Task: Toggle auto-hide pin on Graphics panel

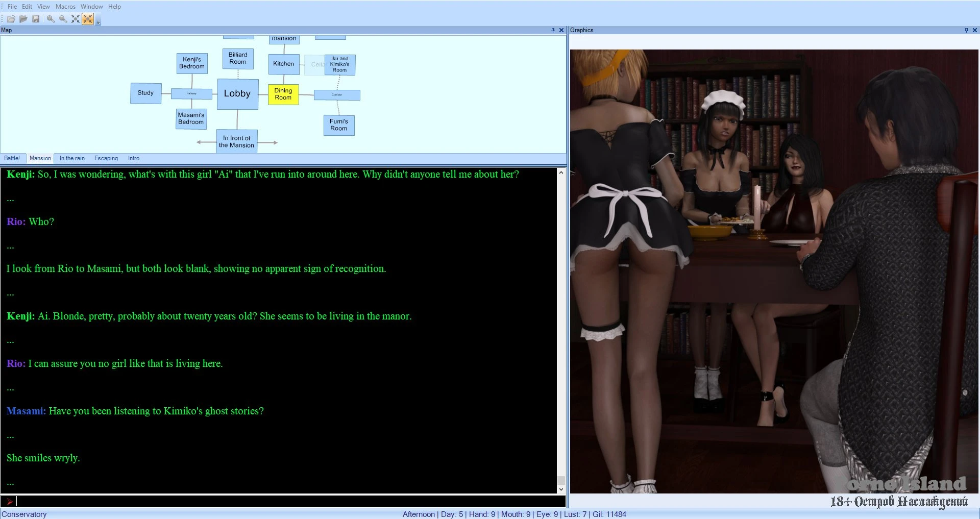Action: click(x=966, y=30)
